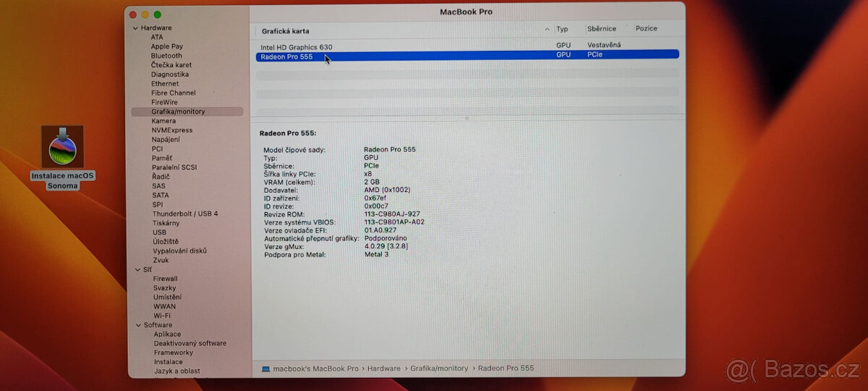Click the AMD (0x1002) vendor value
Viewport: 868px width, 391px height.
coord(387,190)
